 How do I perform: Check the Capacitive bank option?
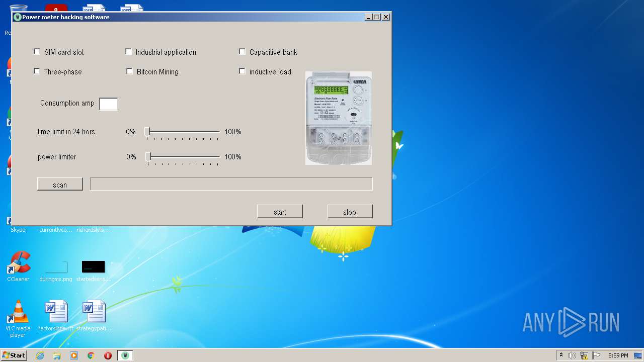pyautogui.click(x=242, y=52)
